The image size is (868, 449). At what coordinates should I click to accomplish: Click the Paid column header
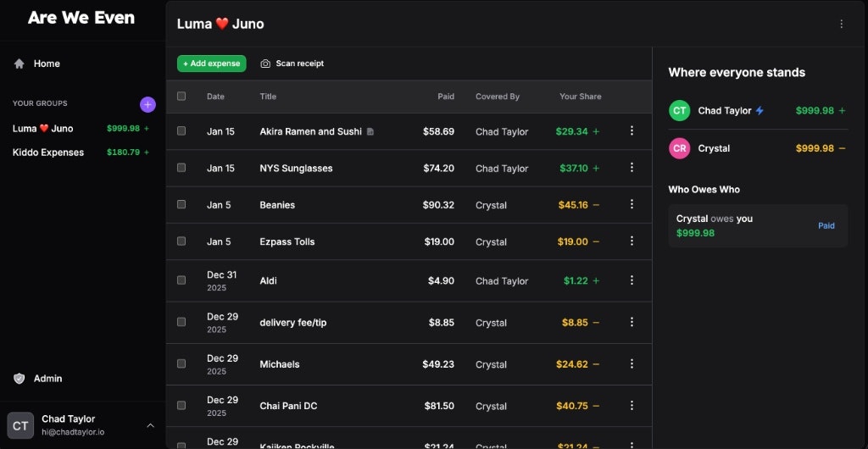coord(446,97)
